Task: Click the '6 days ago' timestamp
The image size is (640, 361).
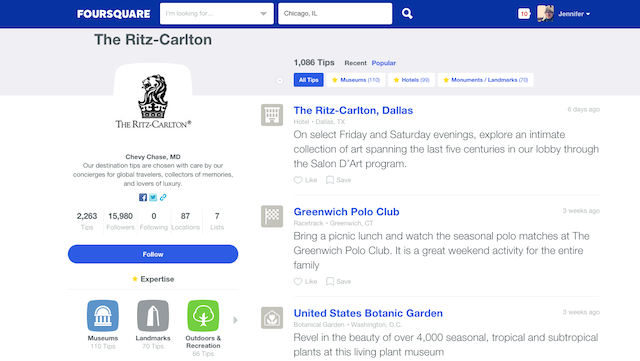Action: (x=583, y=109)
